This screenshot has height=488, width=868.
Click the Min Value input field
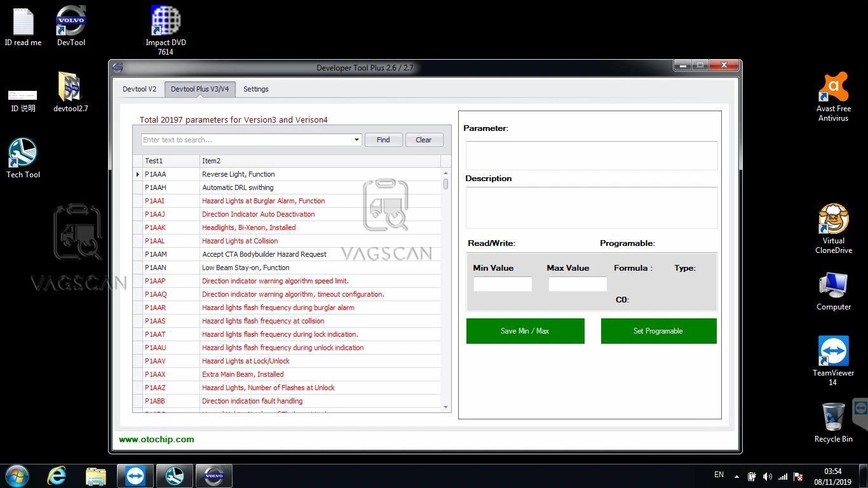click(x=503, y=284)
